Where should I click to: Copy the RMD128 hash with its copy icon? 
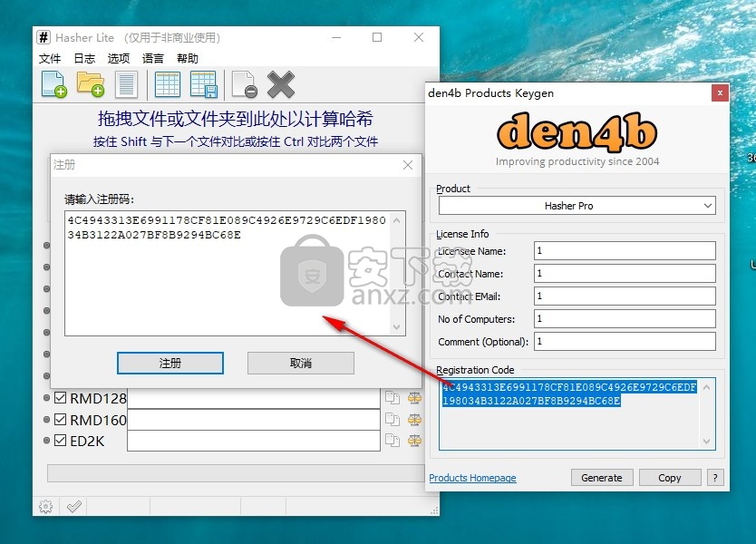point(393,398)
